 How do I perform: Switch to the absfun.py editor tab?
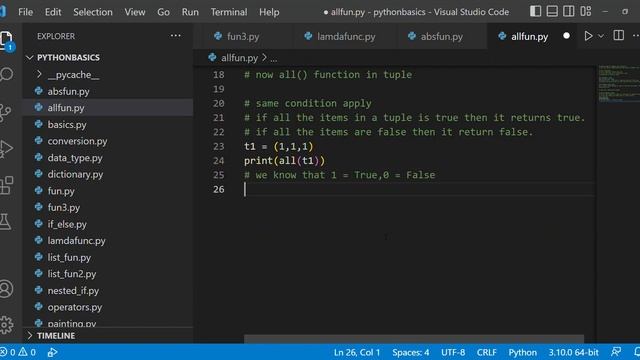pyautogui.click(x=441, y=36)
